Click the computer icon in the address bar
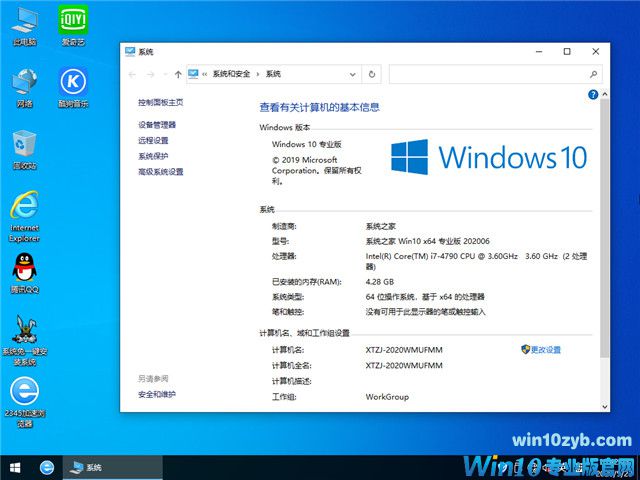 [193, 74]
